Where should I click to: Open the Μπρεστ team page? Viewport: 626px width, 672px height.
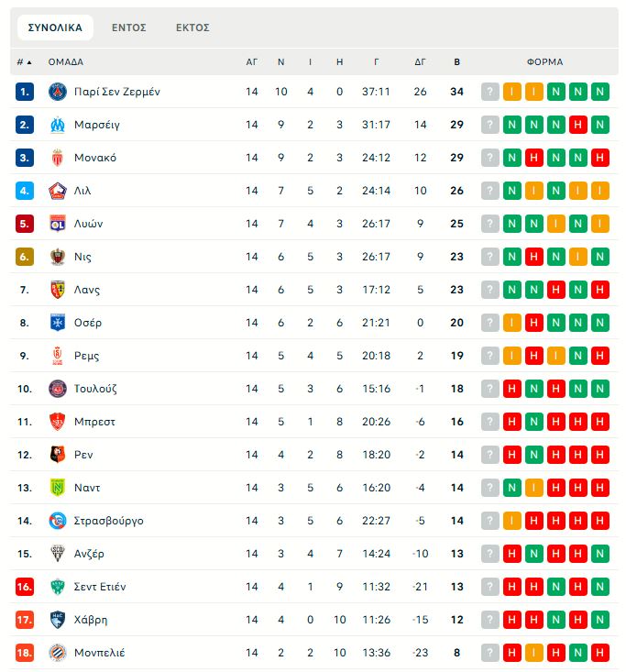pyautogui.click(x=94, y=422)
